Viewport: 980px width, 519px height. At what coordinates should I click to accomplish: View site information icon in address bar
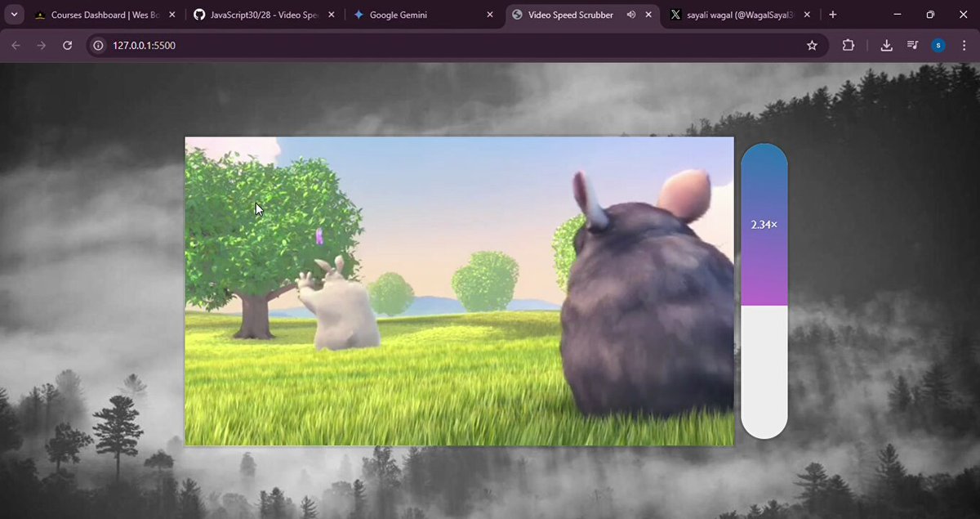click(x=99, y=46)
